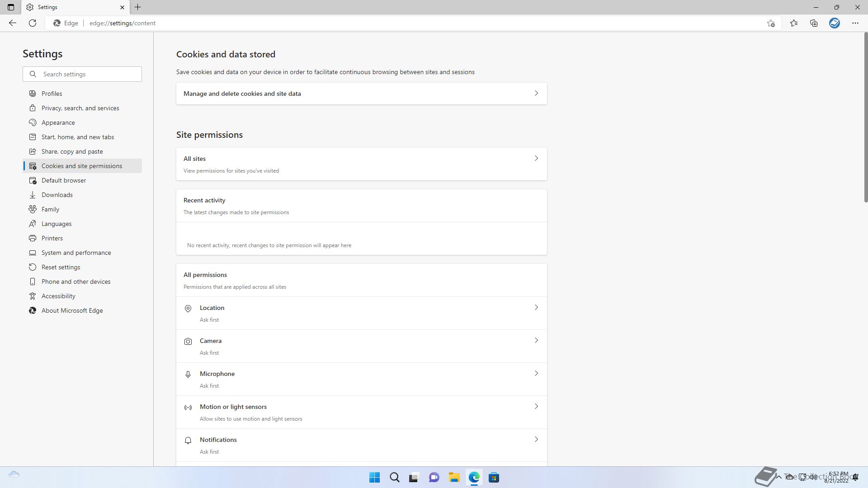This screenshot has height=488, width=868.
Task: Open System and performance settings
Action: [x=82, y=253]
